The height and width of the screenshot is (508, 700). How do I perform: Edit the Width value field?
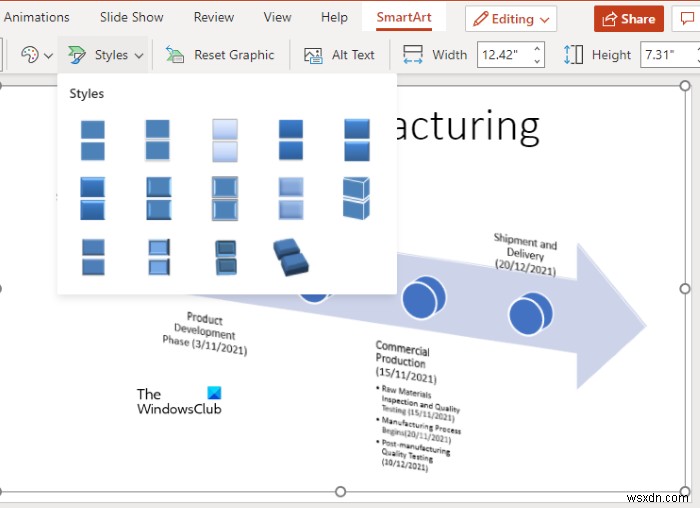click(x=504, y=55)
